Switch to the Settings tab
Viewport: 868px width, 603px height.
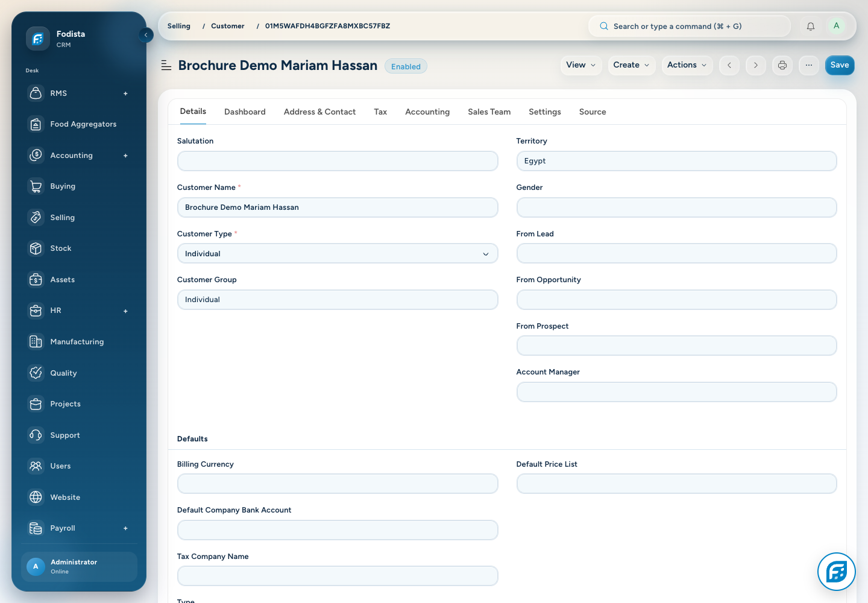click(545, 112)
